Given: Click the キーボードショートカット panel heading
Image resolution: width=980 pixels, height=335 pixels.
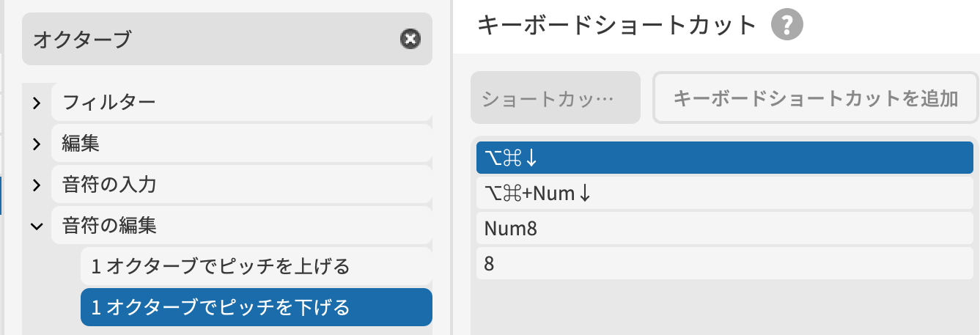Looking at the screenshot, I should pyautogui.click(x=616, y=26).
